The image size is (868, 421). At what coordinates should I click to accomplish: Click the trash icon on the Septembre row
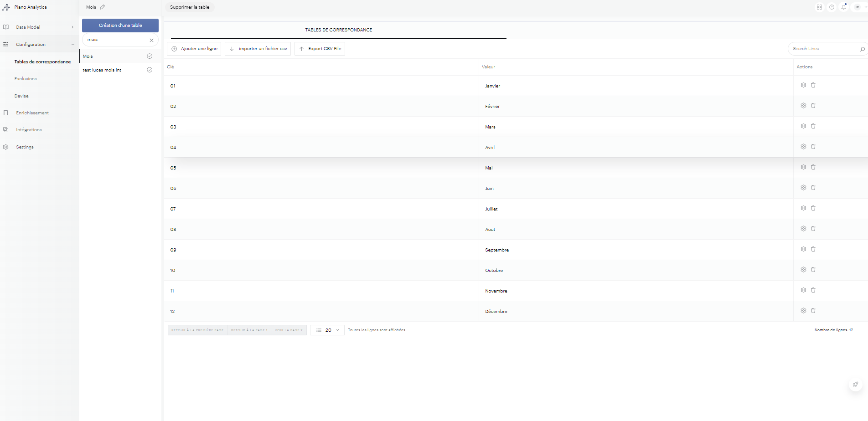pos(813,249)
